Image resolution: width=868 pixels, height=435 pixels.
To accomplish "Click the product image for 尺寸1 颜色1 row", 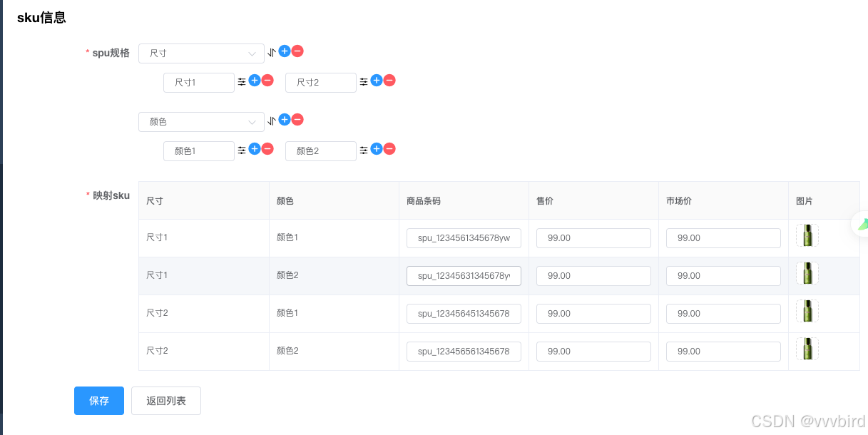I will [x=807, y=235].
